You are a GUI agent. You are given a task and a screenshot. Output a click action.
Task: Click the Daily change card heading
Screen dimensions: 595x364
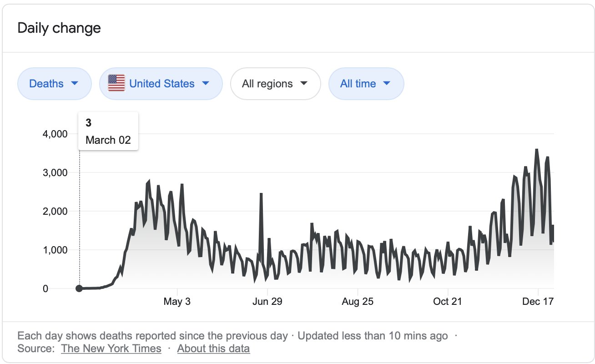(x=59, y=28)
